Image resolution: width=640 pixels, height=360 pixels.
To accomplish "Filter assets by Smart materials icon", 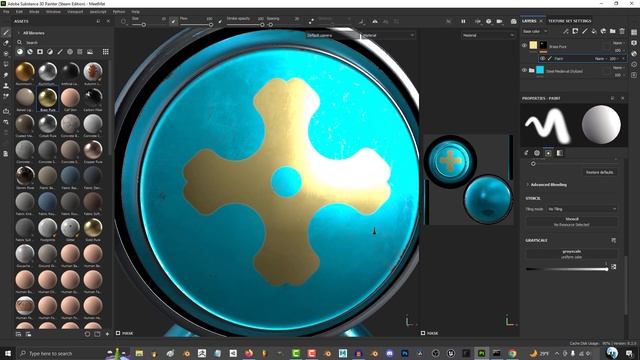I will tap(30, 52).
